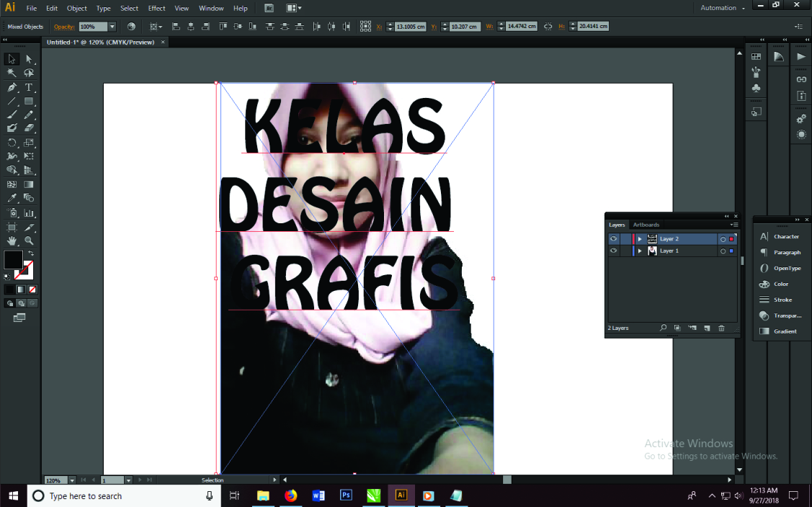Click the black Fill color swatch
Image resolution: width=812 pixels, height=507 pixels.
coord(13,259)
